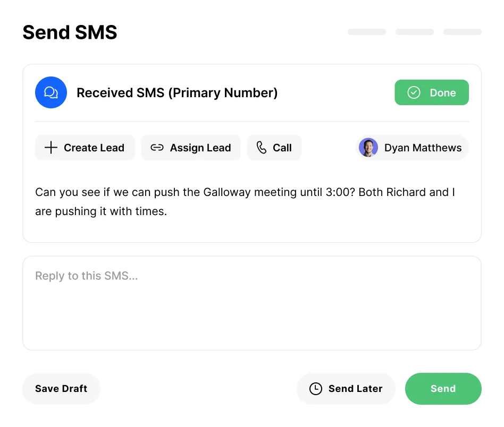The image size is (504, 427).
Task: Click Dyan Matthews' avatar photo
Action: tap(368, 148)
